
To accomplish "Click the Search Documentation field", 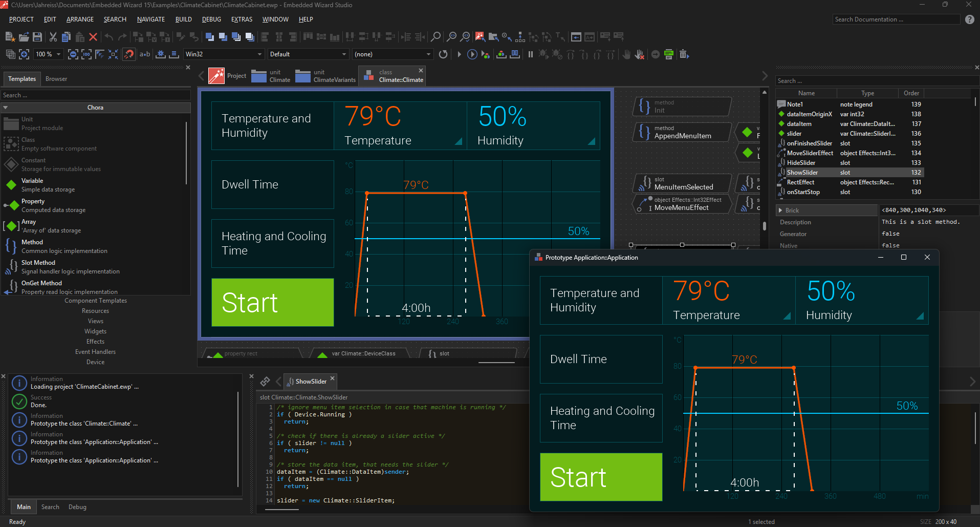I will [x=896, y=19].
